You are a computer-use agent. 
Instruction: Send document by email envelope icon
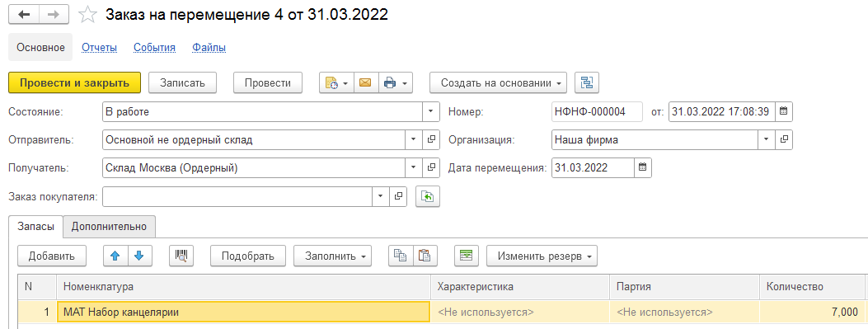pos(365,83)
